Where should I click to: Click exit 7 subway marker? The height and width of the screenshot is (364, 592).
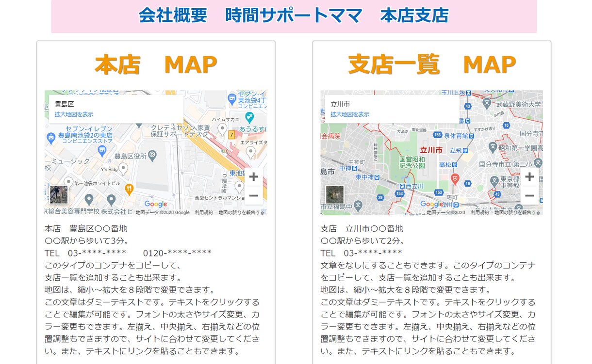(x=231, y=135)
